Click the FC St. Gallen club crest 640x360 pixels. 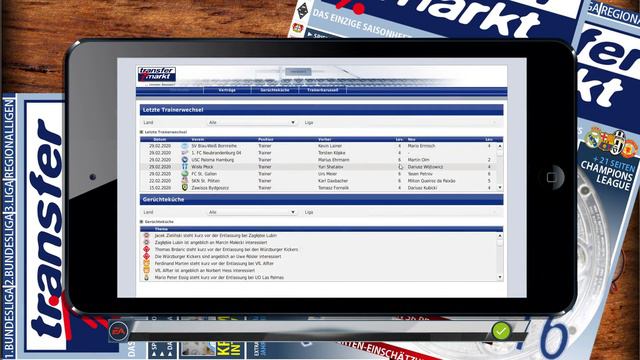pos(184,173)
